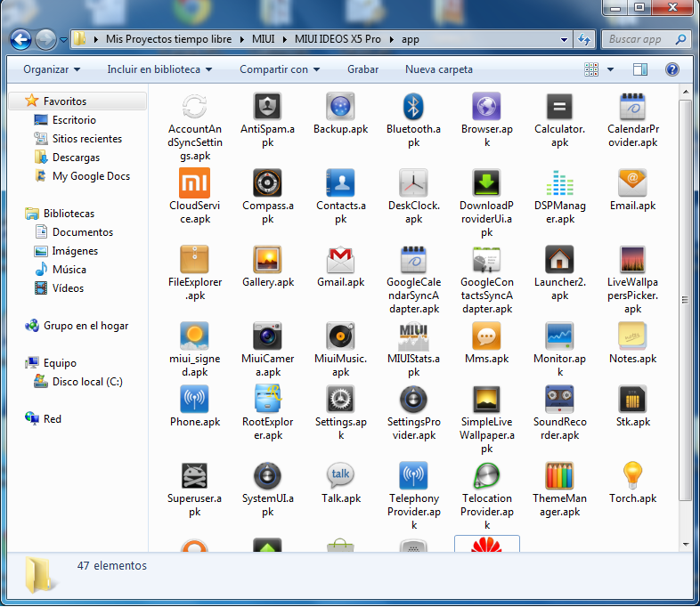Select the RootExplorer.apk icon
700x607 pixels.
coord(267,399)
